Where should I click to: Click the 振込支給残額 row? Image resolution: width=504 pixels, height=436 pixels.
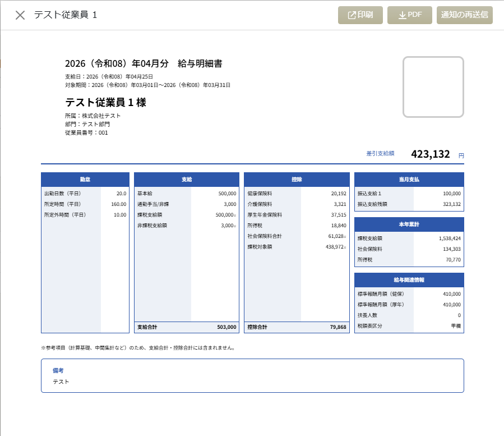[409, 204]
